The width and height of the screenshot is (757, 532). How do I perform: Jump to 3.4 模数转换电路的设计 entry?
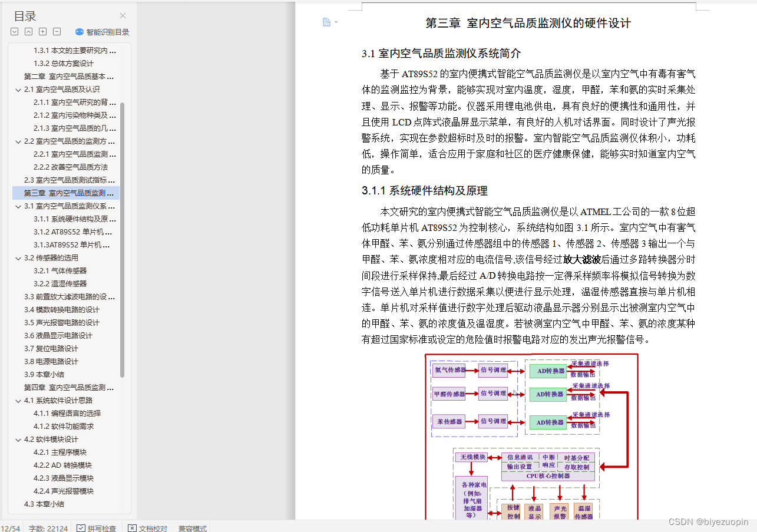(62, 310)
